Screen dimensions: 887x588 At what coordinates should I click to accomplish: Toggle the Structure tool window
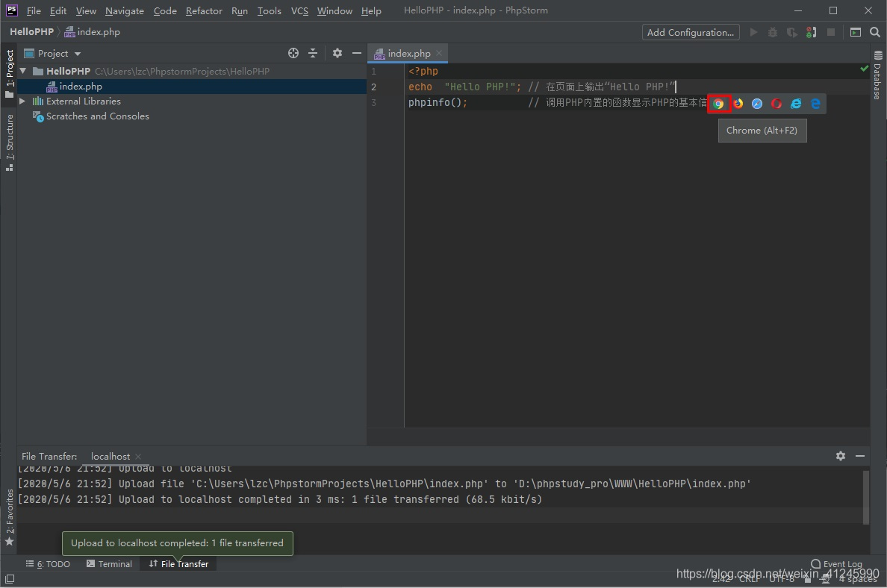(x=10, y=142)
